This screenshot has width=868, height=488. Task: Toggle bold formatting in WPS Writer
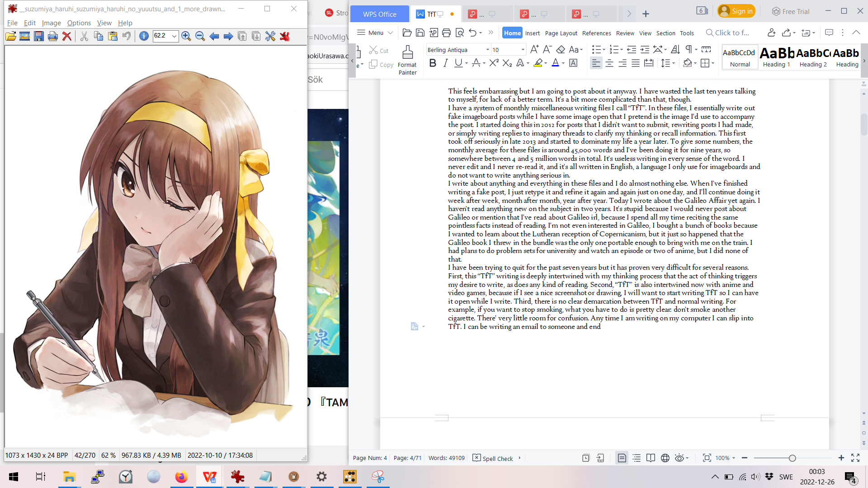click(433, 63)
